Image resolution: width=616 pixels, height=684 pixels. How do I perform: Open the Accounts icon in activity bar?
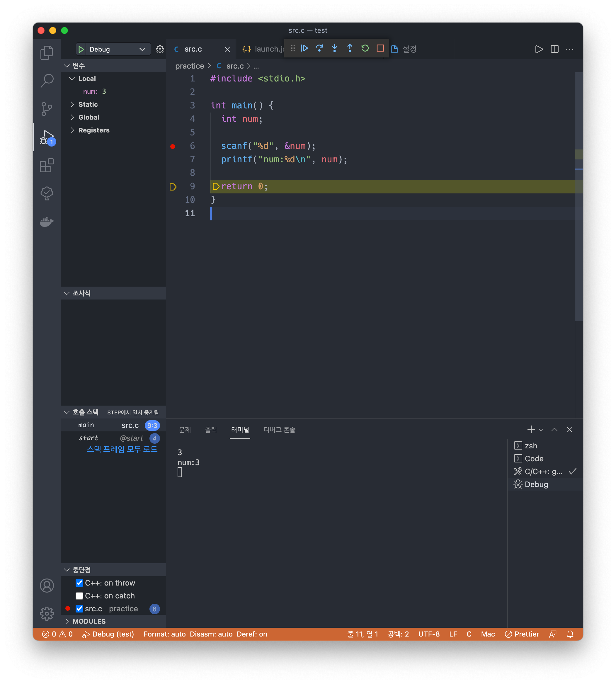[47, 586]
